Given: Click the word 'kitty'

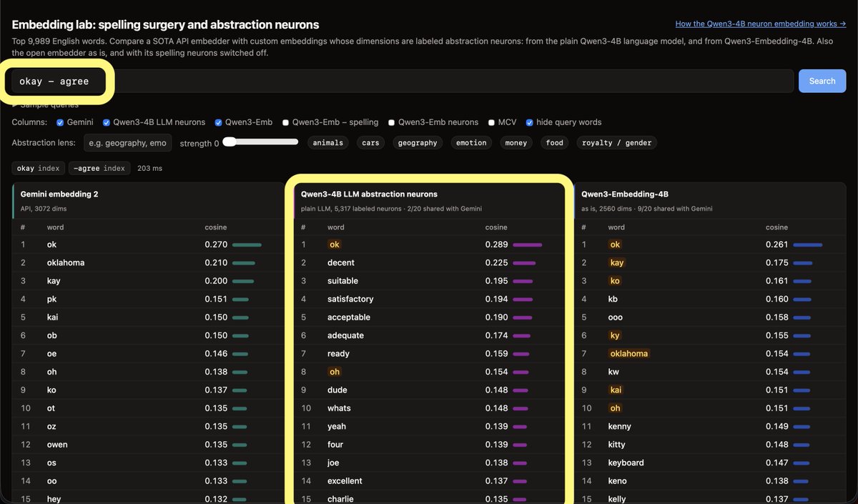Looking at the screenshot, I should [x=617, y=445].
